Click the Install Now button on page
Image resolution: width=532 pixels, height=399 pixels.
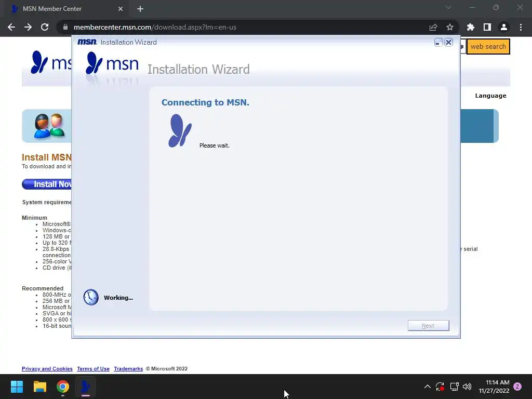click(47, 184)
